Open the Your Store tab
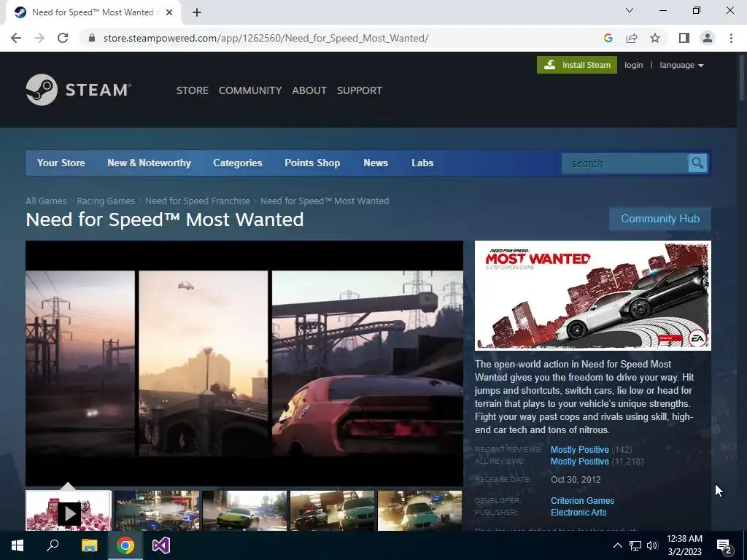This screenshot has height=560, width=747. pos(61,163)
